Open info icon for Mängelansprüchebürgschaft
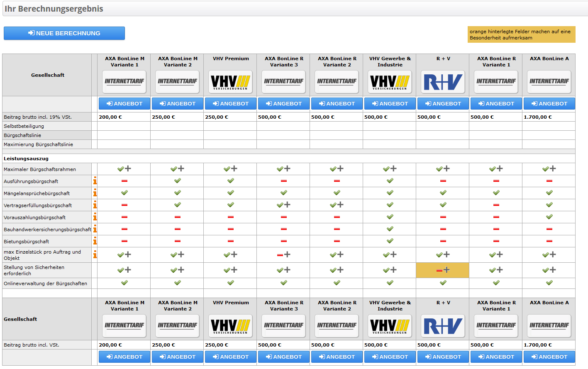588x369 pixels. (x=95, y=193)
